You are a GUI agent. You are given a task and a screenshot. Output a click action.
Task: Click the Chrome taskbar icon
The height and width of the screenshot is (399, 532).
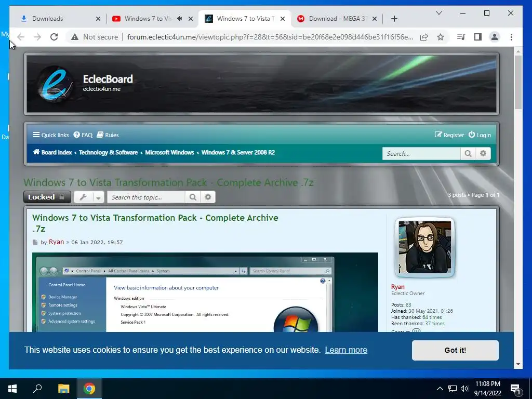coord(89,389)
